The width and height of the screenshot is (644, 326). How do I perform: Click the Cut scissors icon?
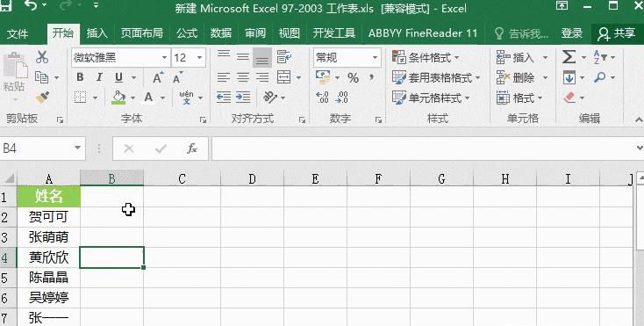(42, 57)
